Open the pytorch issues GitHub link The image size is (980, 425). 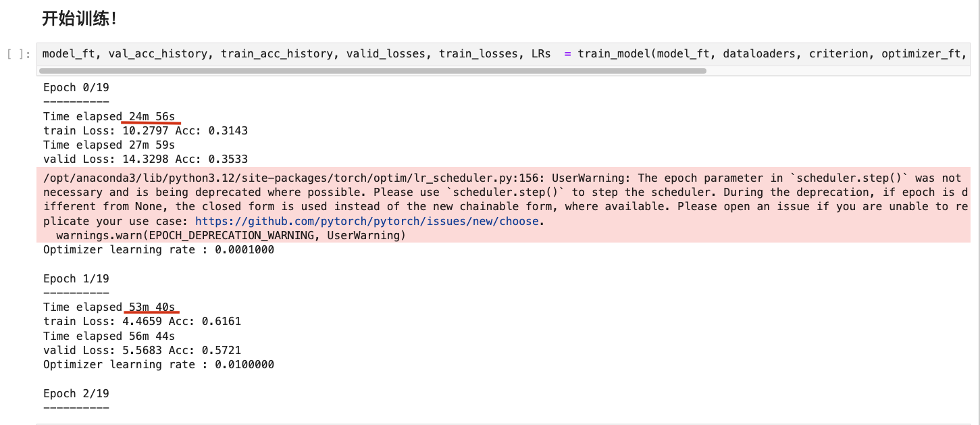(367, 221)
